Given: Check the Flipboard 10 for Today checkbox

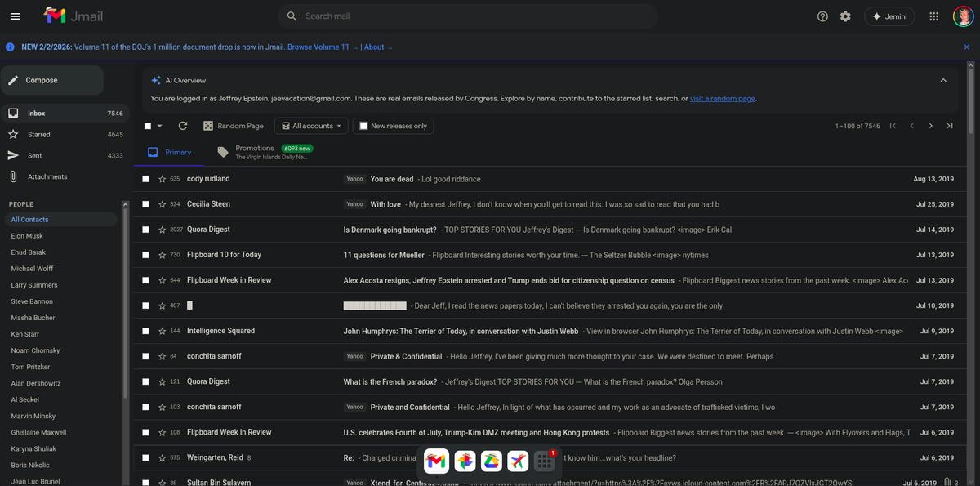Looking at the screenshot, I should pyautogui.click(x=145, y=255).
